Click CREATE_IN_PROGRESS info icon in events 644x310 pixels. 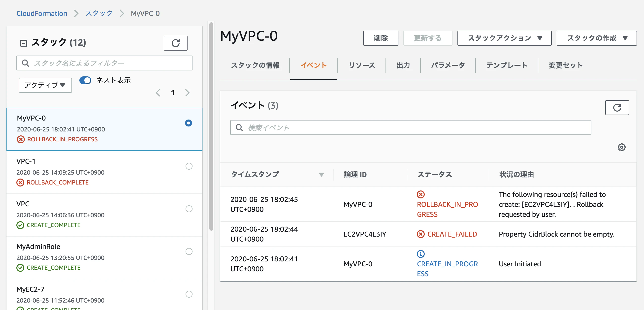point(421,254)
